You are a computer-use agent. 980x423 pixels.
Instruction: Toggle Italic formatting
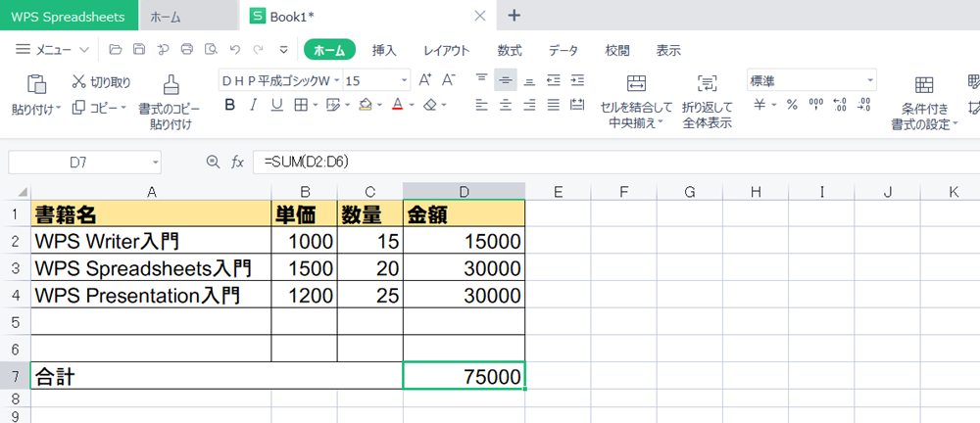tap(253, 105)
